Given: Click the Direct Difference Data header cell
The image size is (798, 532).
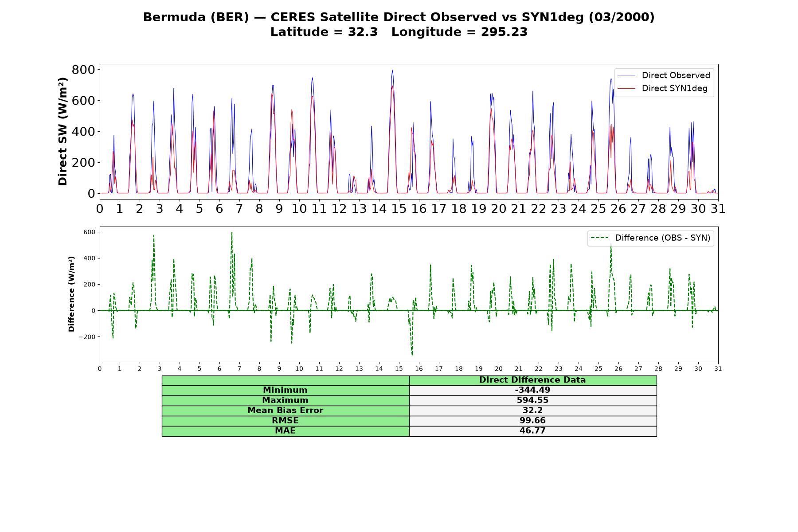Looking at the screenshot, I should [533, 380].
